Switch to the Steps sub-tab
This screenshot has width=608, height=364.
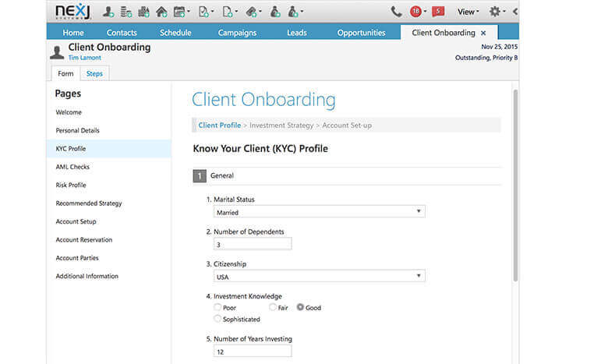(x=94, y=73)
